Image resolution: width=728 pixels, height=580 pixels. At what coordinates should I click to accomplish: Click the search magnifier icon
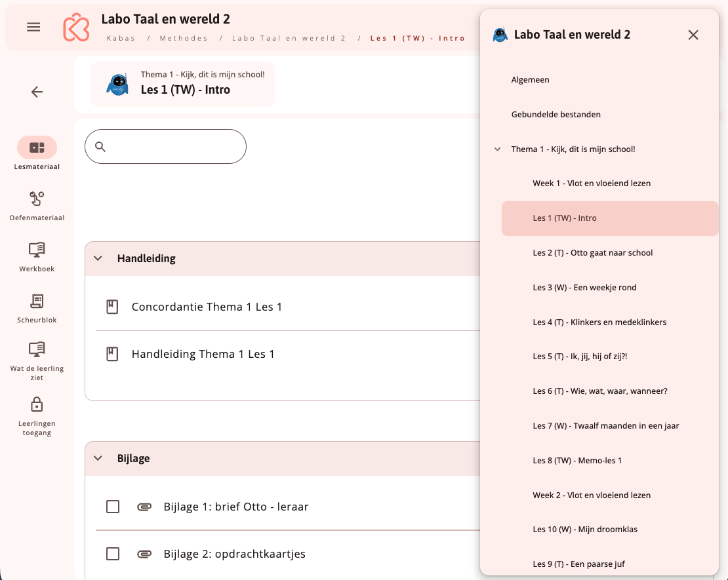[x=100, y=147]
